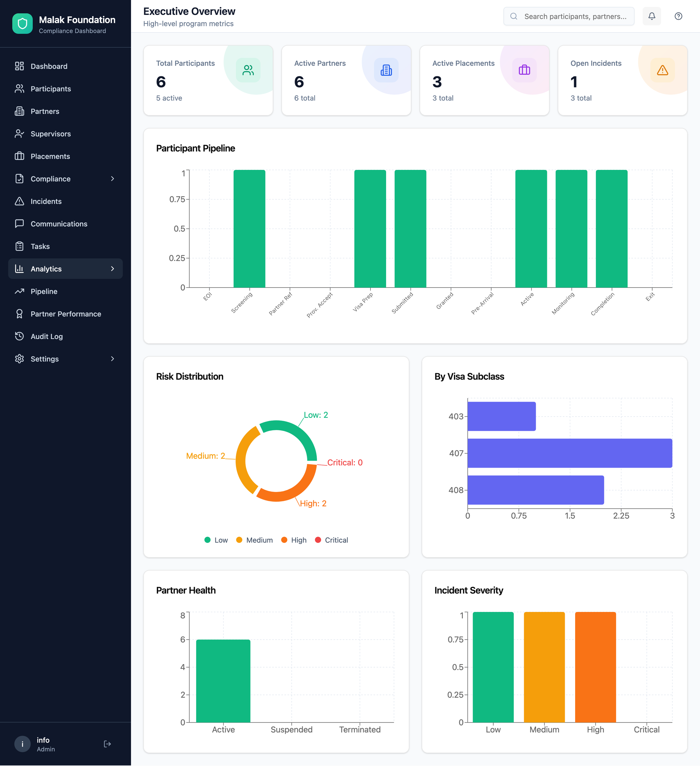Expand the Settings submenu chevron

113,359
